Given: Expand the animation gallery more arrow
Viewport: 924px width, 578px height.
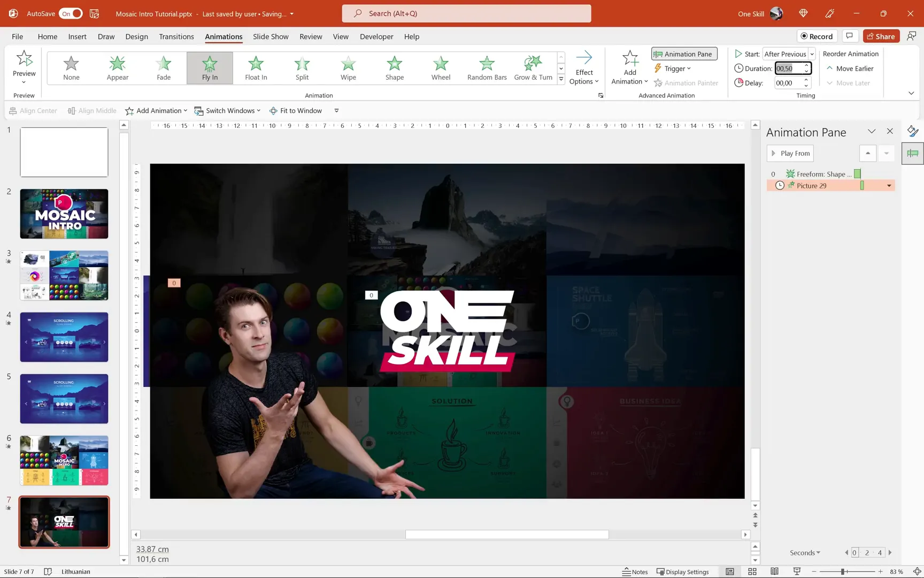Looking at the screenshot, I should coord(561,79).
